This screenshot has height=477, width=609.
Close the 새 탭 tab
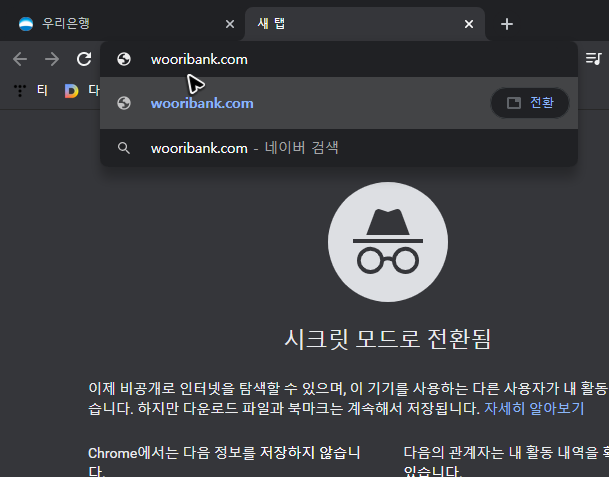(x=469, y=24)
